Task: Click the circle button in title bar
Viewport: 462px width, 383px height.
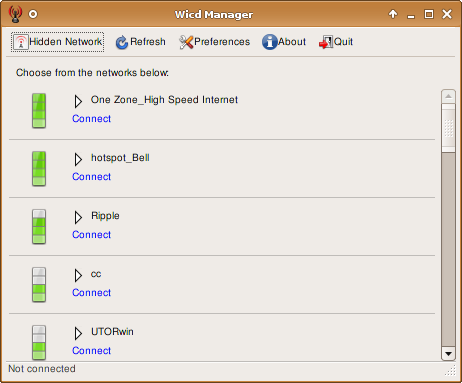Action: pos(33,14)
